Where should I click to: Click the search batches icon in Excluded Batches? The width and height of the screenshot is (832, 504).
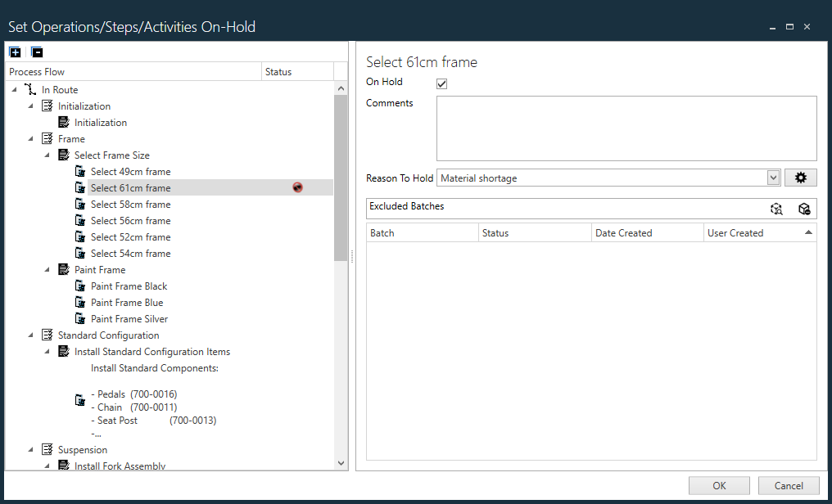776,209
